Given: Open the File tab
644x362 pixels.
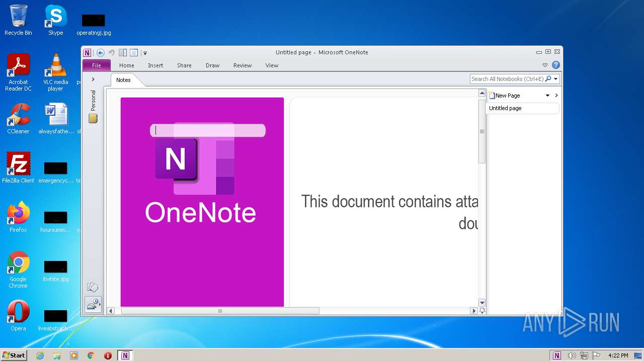Looking at the screenshot, I should pos(96,65).
